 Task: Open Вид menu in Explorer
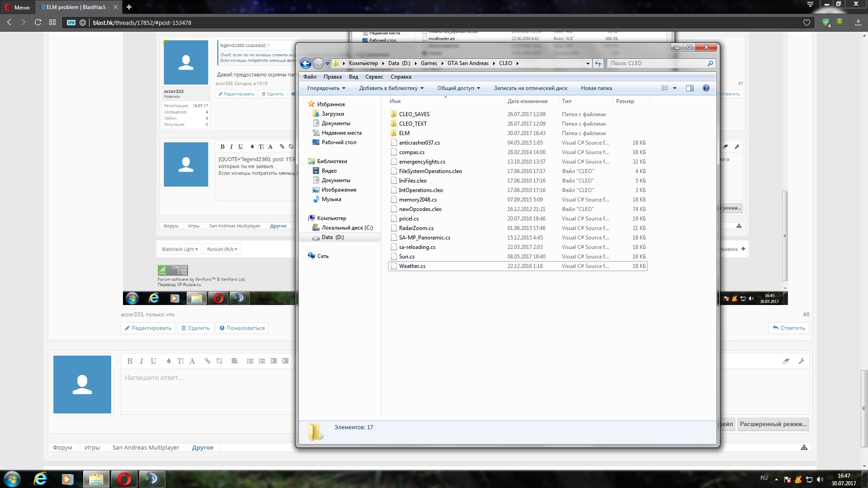pyautogui.click(x=354, y=77)
